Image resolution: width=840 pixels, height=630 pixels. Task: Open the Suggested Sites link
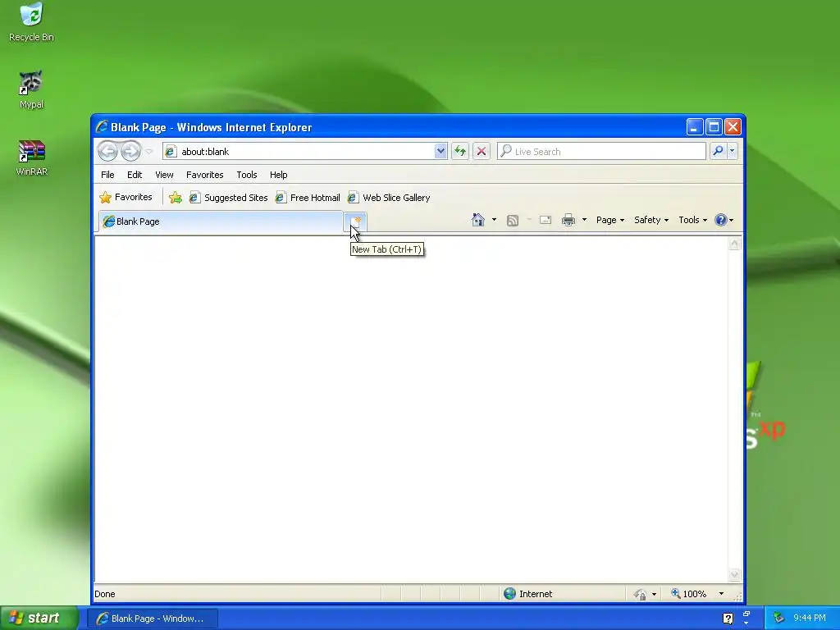229,198
